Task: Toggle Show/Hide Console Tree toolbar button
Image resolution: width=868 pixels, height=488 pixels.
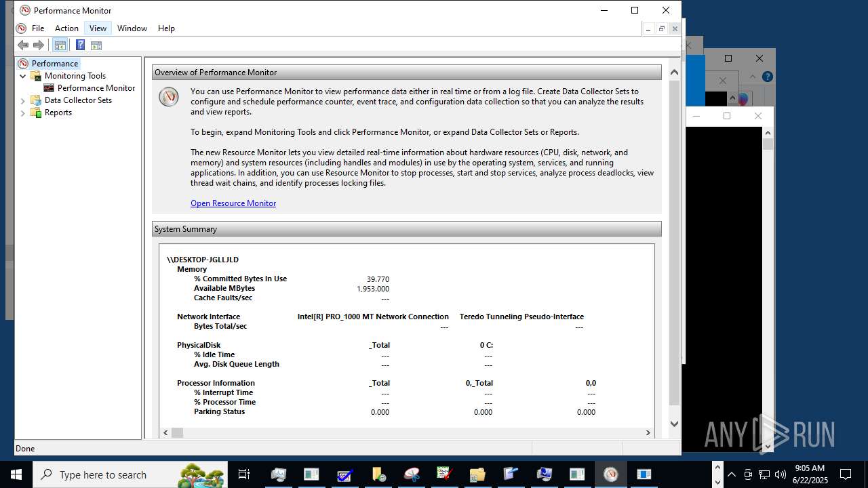Action: (x=60, y=45)
